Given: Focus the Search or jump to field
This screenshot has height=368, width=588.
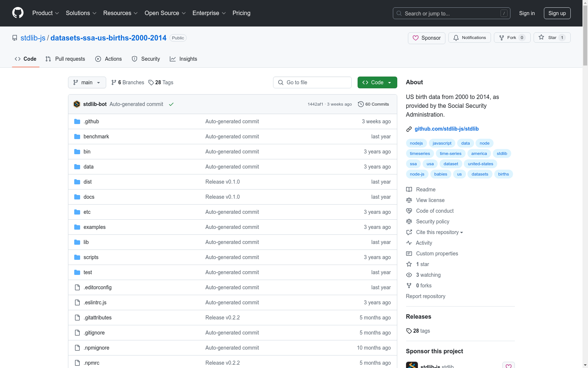Looking at the screenshot, I should (452, 13).
